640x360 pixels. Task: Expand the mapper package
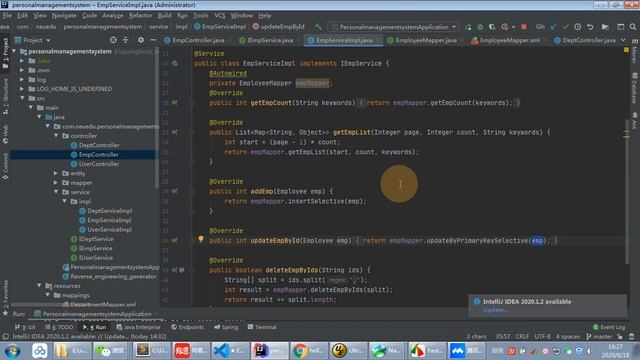56,183
